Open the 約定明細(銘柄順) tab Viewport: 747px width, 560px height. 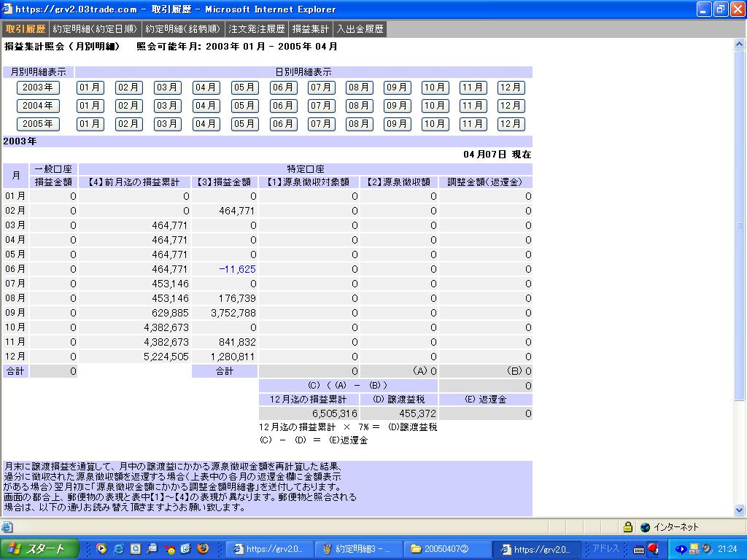tap(183, 29)
